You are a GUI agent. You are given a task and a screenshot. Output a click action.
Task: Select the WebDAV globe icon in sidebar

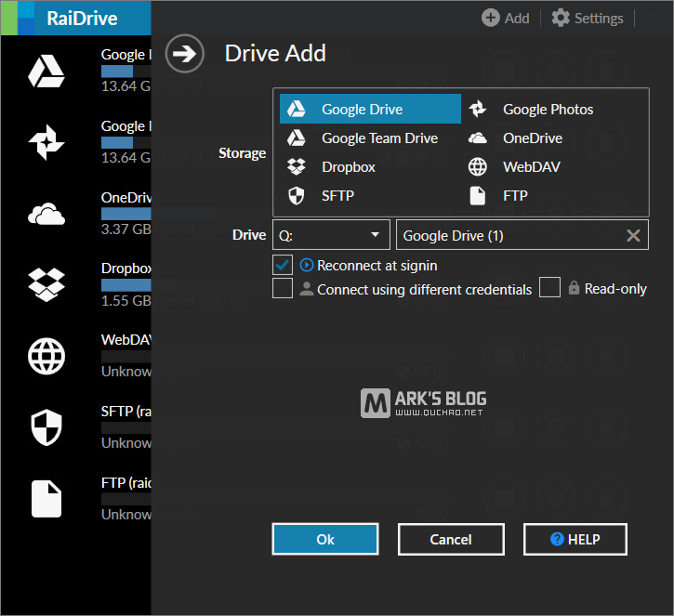[46, 356]
